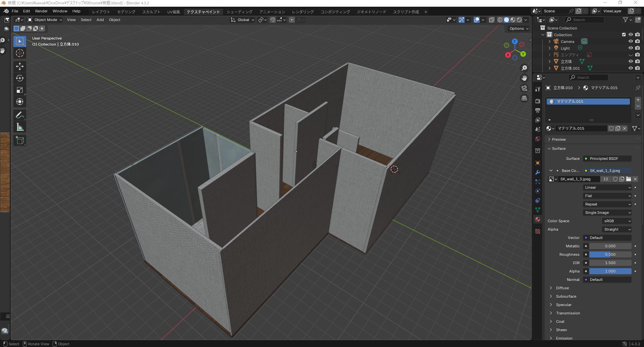
Task: Open the Modifier properties tab
Action: point(537,172)
